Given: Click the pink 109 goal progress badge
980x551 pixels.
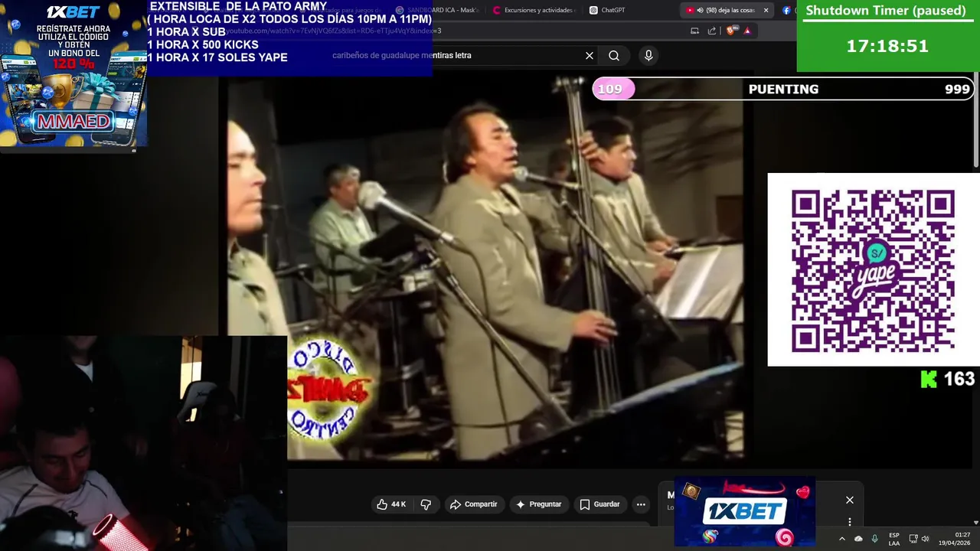Looking at the screenshot, I should tap(613, 89).
